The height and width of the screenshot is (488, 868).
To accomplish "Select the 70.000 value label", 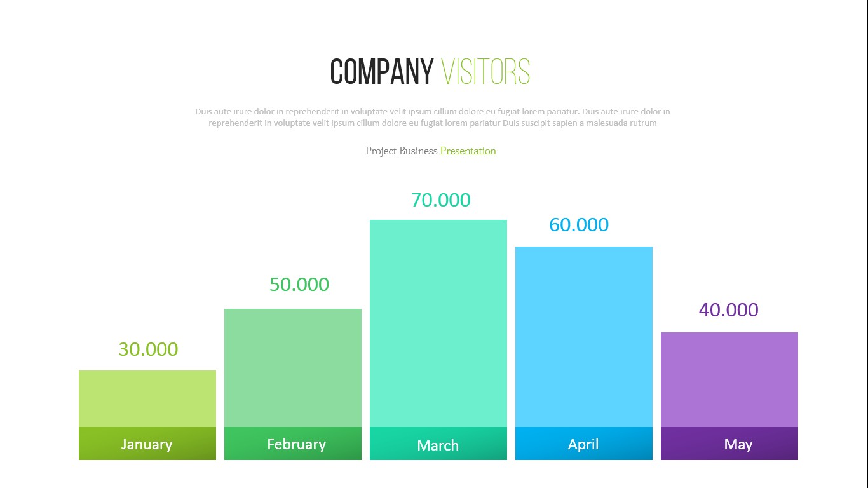I will pos(440,200).
